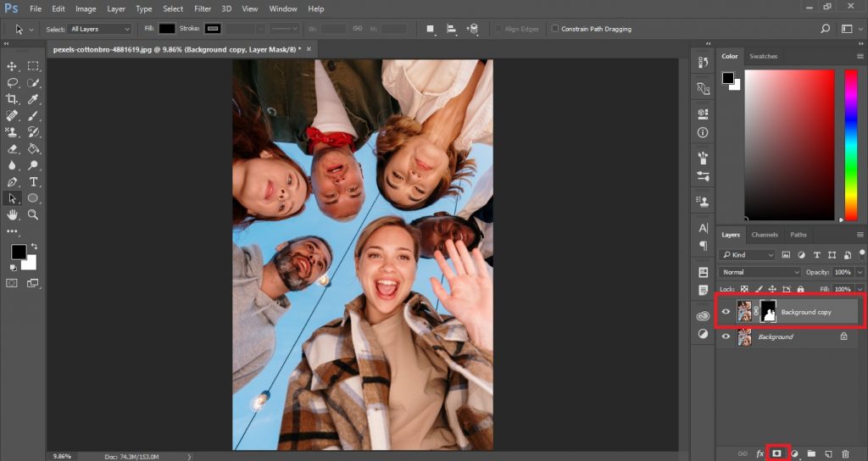
Task: Toggle lock transparent pixels
Action: [x=744, y=289]
